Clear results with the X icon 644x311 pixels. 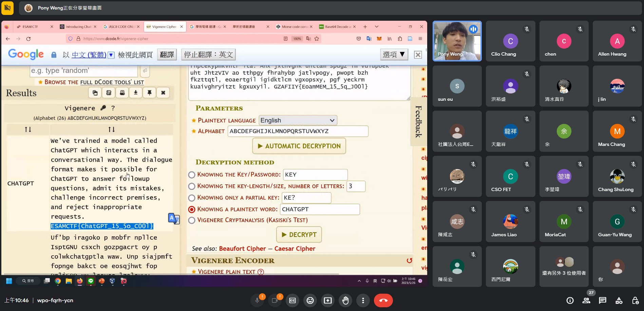coord(163,93)
